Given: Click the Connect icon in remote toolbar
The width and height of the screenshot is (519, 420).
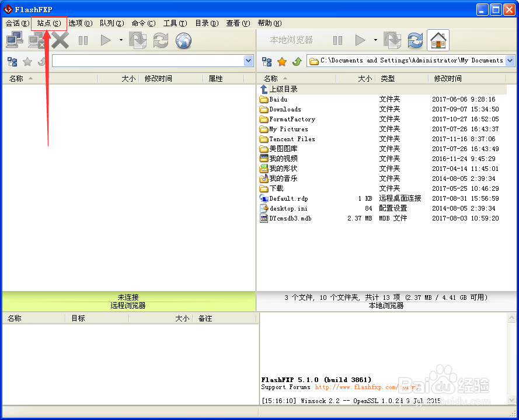Looking at the screenshot, I should 15,40.
